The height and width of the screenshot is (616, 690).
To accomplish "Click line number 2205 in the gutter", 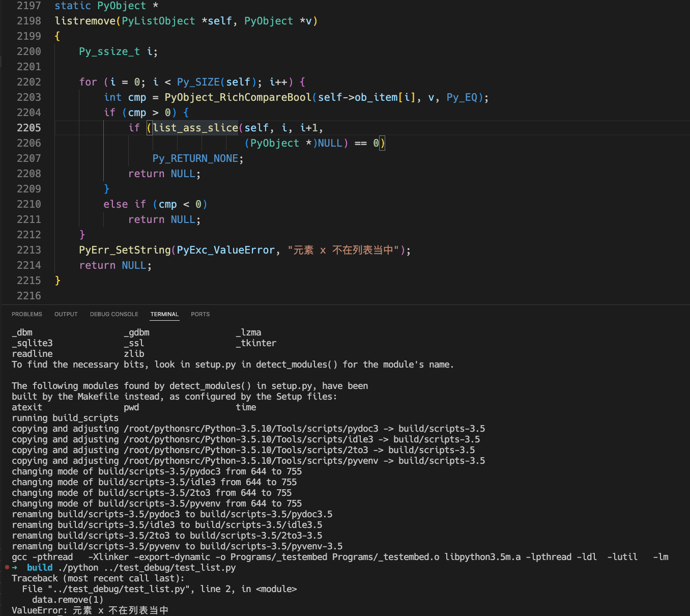I will 28,128.
